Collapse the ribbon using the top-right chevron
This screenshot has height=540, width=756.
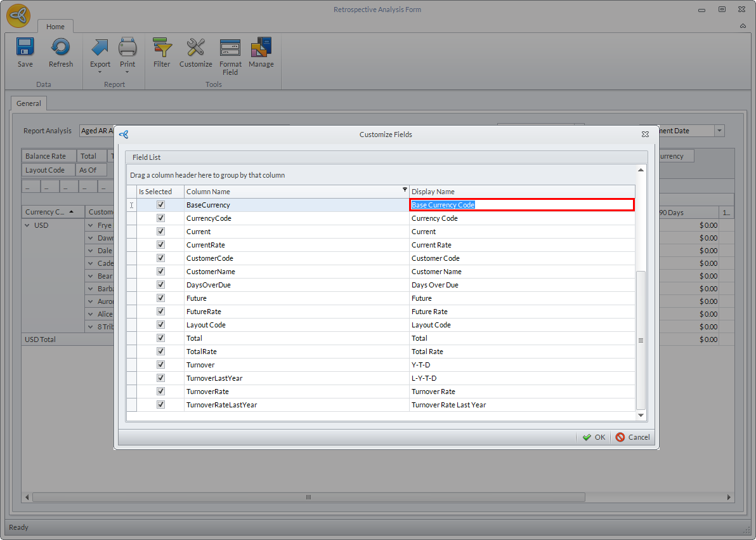point(743,26)
